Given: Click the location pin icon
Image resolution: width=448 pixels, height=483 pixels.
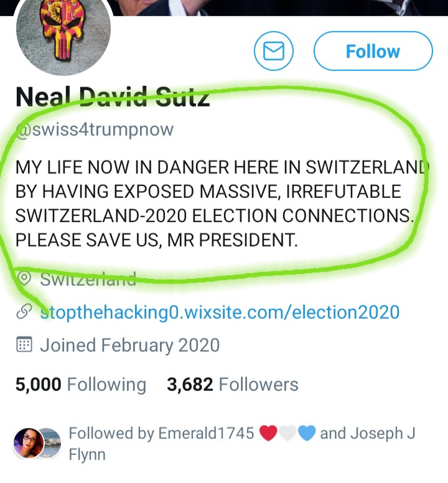Looking at the screenshot, I should pos(25,278).
